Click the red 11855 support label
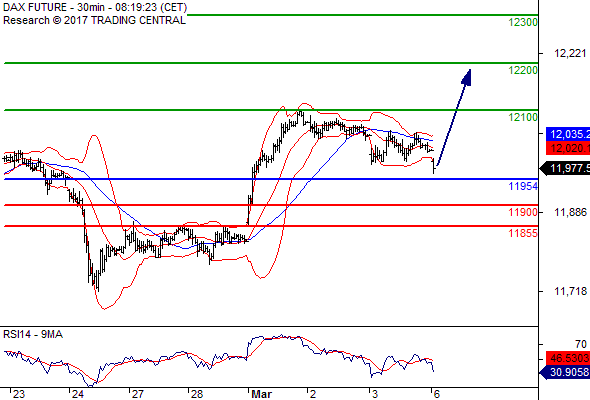The image size is (590, 400). pyautogui.click(x=523, y=233)
